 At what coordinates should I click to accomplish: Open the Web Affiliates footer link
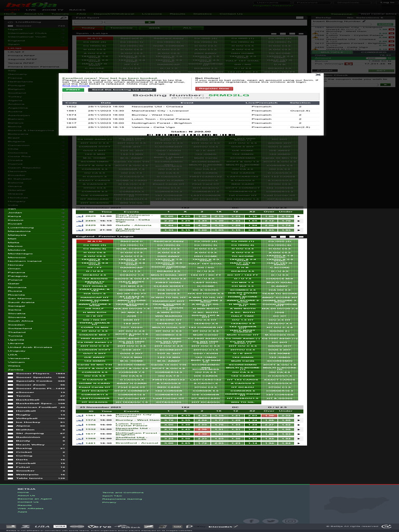[30, 509]
